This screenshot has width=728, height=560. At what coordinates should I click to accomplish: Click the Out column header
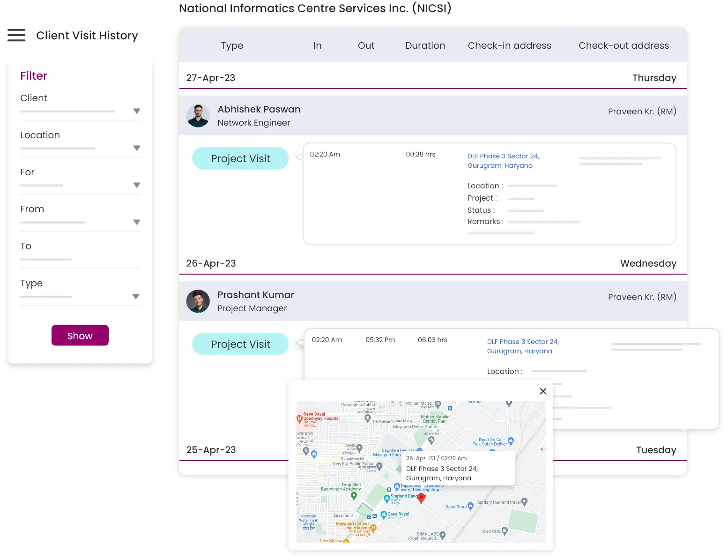click(x=366, y=45)
